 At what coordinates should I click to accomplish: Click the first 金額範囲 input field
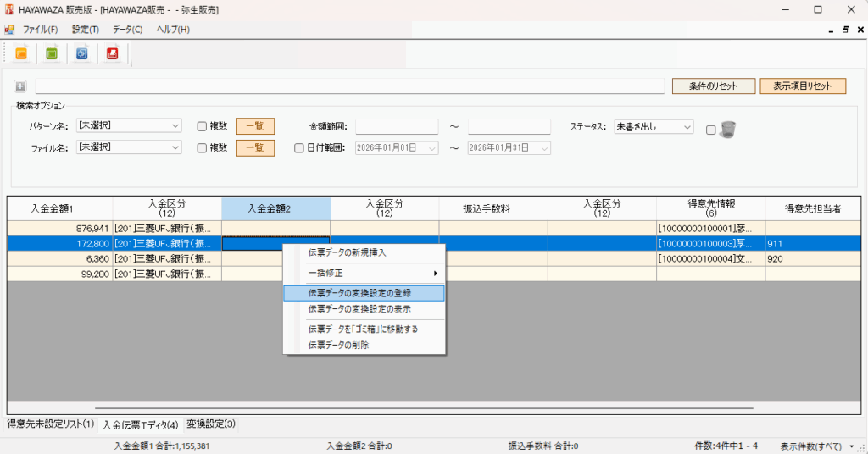396,126
